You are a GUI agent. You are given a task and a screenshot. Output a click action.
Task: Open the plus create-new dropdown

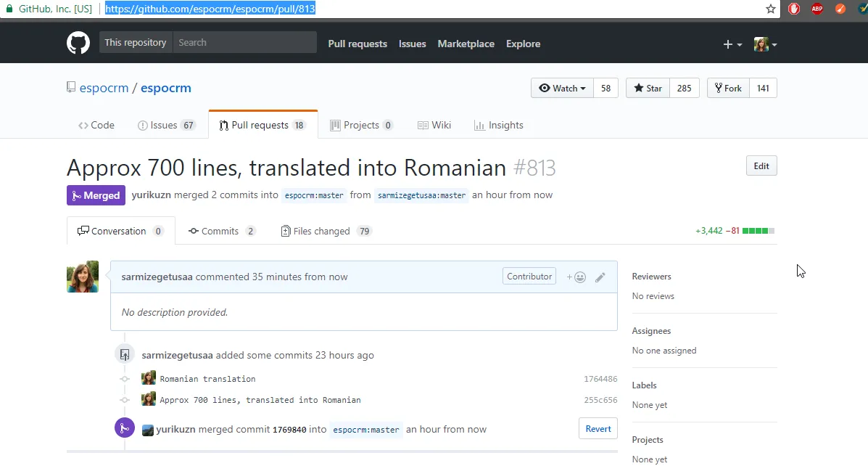(x=732, y=44)
